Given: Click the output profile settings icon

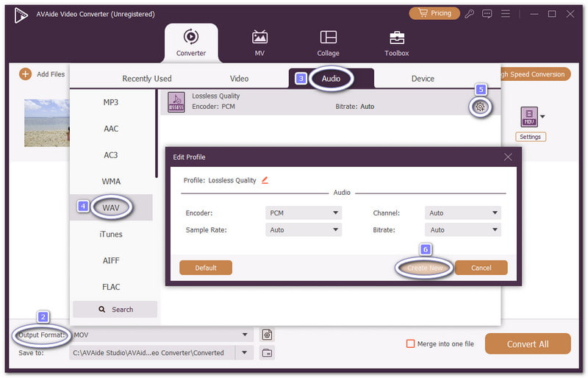Looking at the screenshot, I should point(267,335).
